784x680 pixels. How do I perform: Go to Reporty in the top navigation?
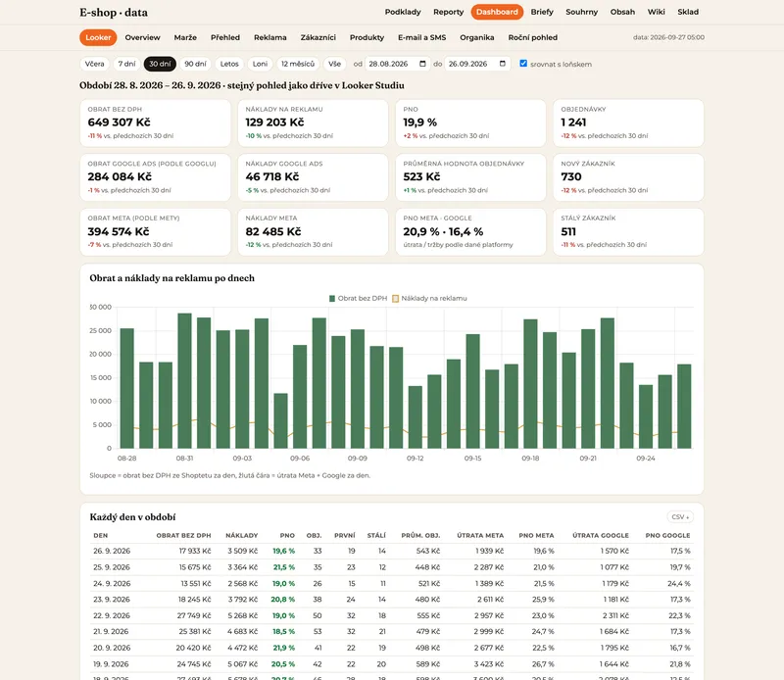449,12
